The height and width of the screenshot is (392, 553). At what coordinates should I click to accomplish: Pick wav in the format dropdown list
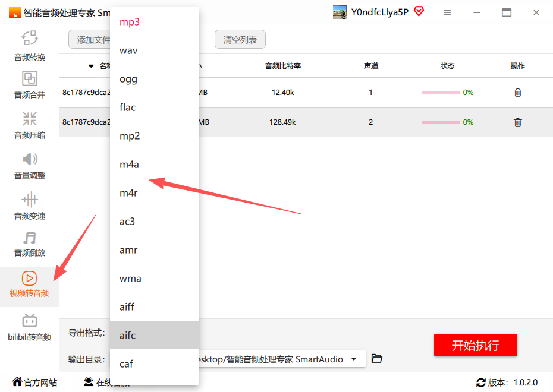128,50
